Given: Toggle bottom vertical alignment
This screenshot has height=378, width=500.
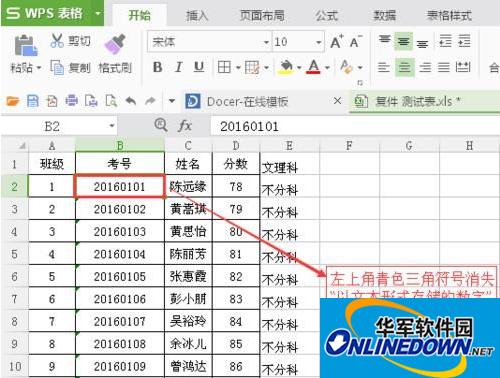Looking at the screenshot, I should tap(422, 44).
